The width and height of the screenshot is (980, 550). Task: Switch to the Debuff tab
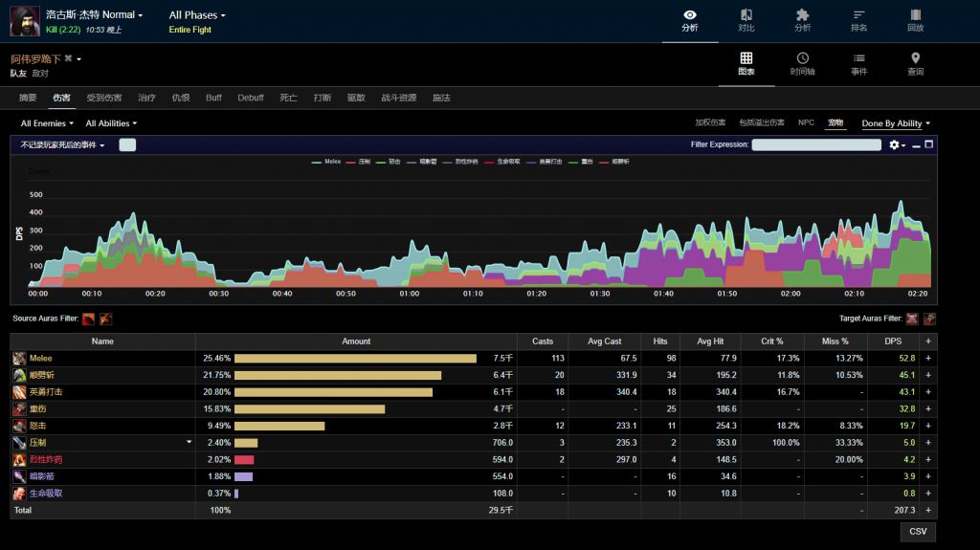pos(251,98)
